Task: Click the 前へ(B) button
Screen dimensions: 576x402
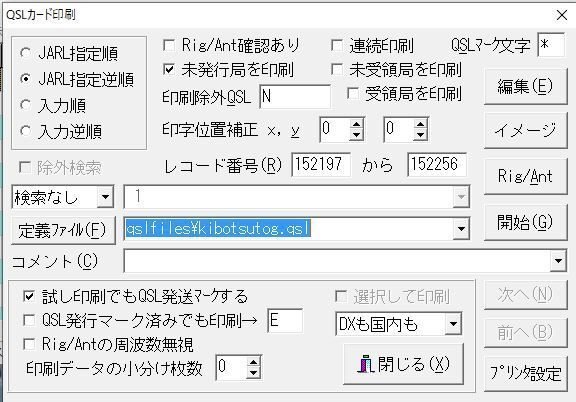Action: click(525, 333)
